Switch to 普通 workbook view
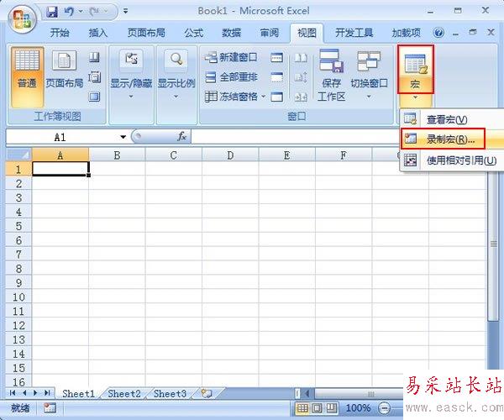This screenshot has height=420, width=504. [x=27, y=77]
